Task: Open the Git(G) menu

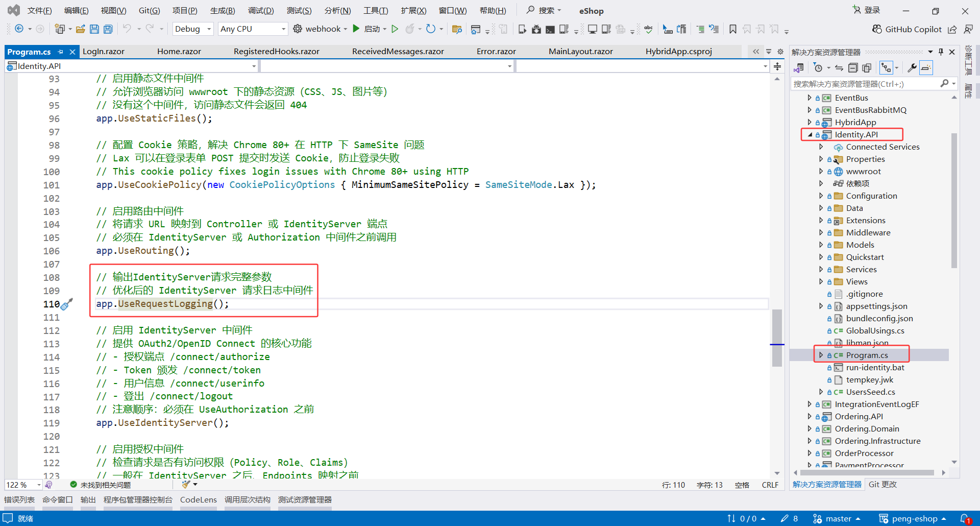Action: tap(149, 11)
